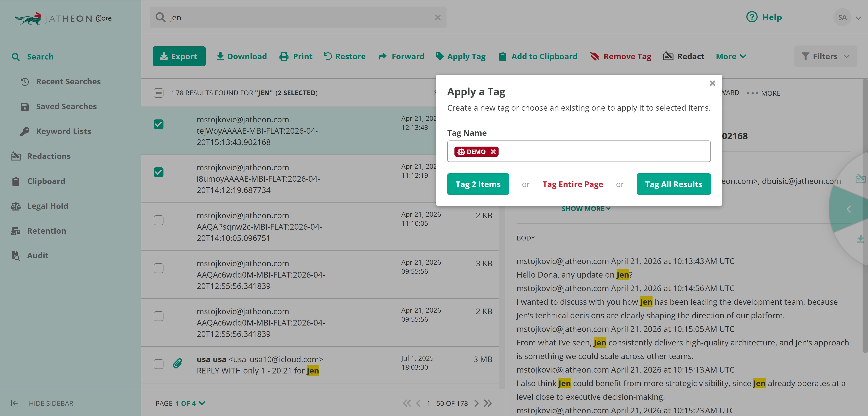Click the message preview vertical scrollbar
The width and height of the screenshot is (868, 416).
tap(865, 216)
